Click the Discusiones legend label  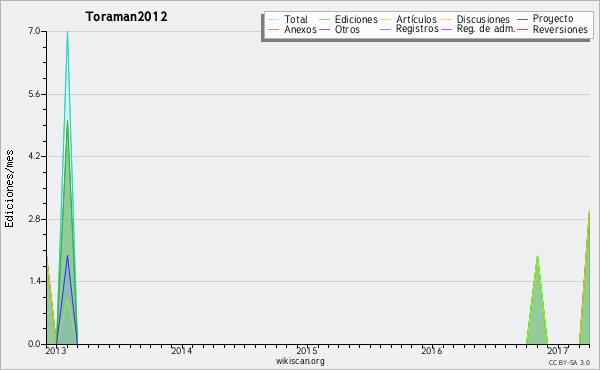(x=483, y=19)
